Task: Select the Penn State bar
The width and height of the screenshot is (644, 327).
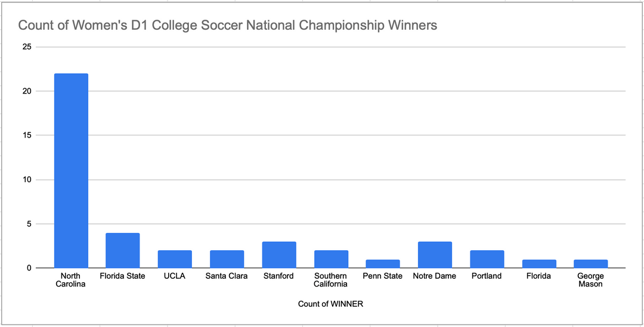Action: coord(383,264)
